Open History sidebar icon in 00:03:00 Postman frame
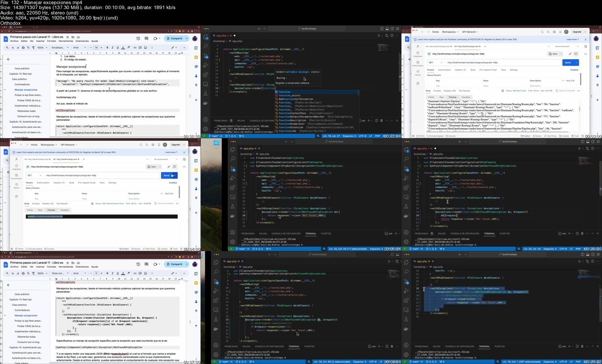The image size is (602, 364). click(418, 73)
